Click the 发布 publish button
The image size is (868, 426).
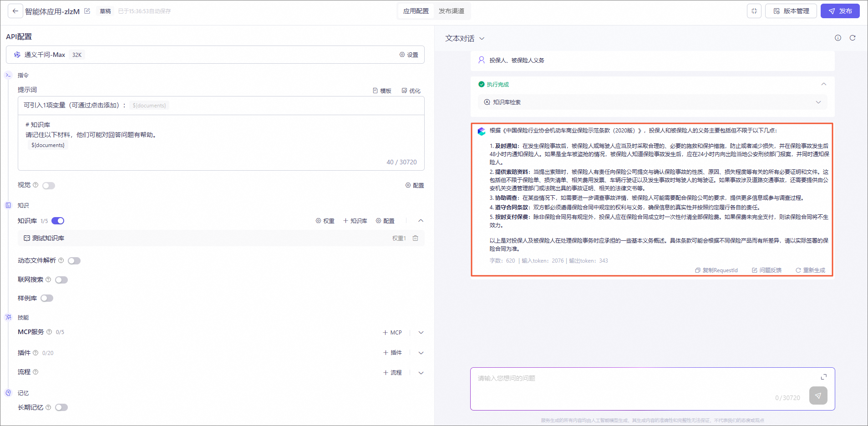(840, 11)
